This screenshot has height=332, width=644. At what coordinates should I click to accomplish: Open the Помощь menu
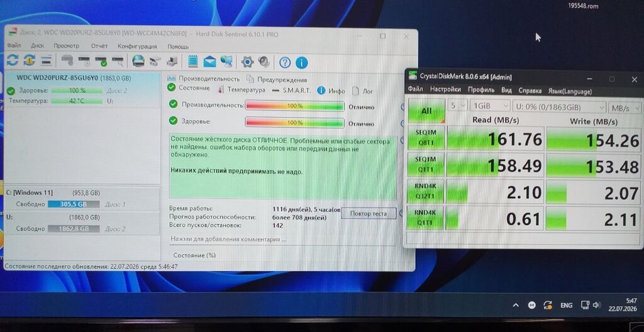pos(178,47)
